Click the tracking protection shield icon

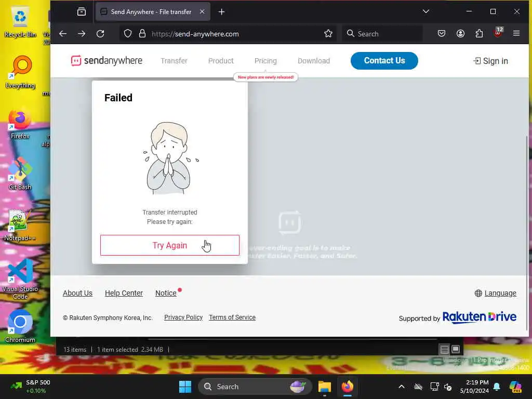pyautogui.click(x=128, y=34)
